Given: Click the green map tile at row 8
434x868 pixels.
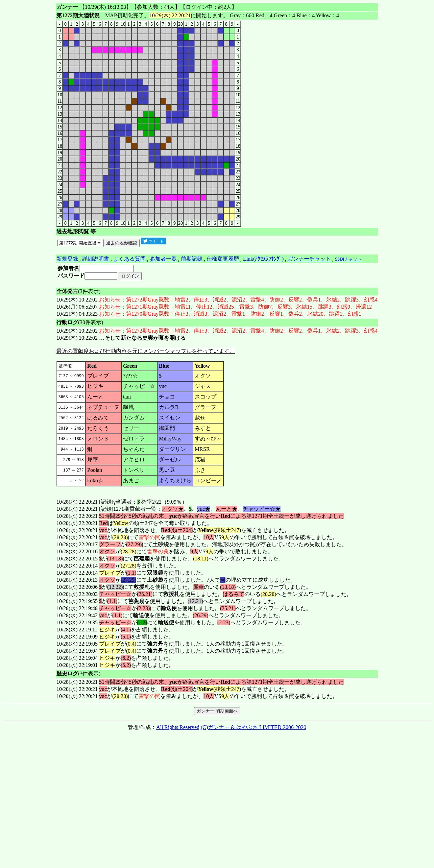Looking at the screenshot, I should point(71,82).
